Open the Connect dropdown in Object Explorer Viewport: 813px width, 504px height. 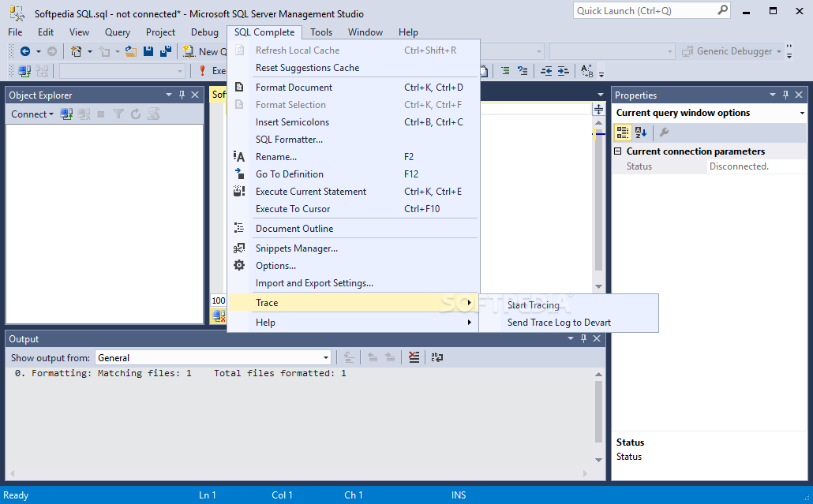32,114
